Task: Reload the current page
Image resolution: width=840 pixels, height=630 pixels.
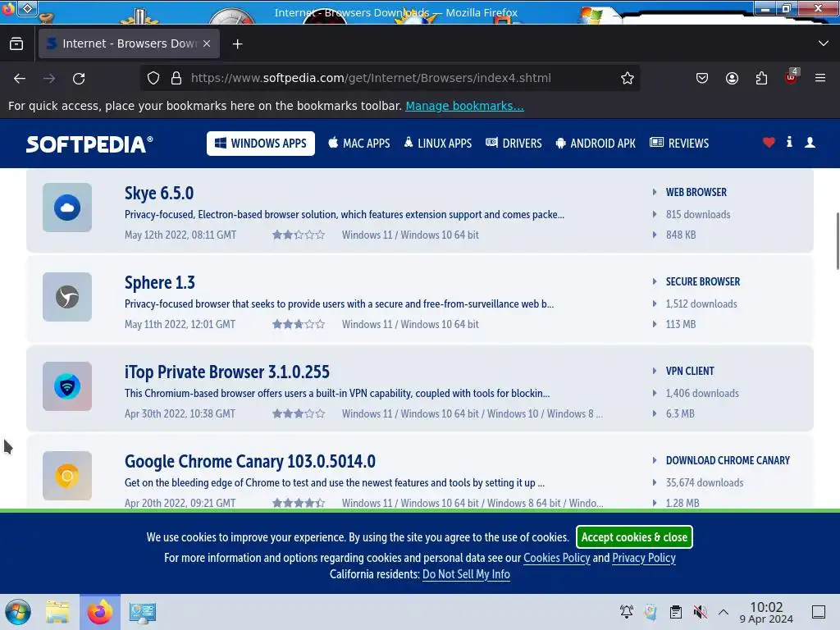Action: (79, 78)
